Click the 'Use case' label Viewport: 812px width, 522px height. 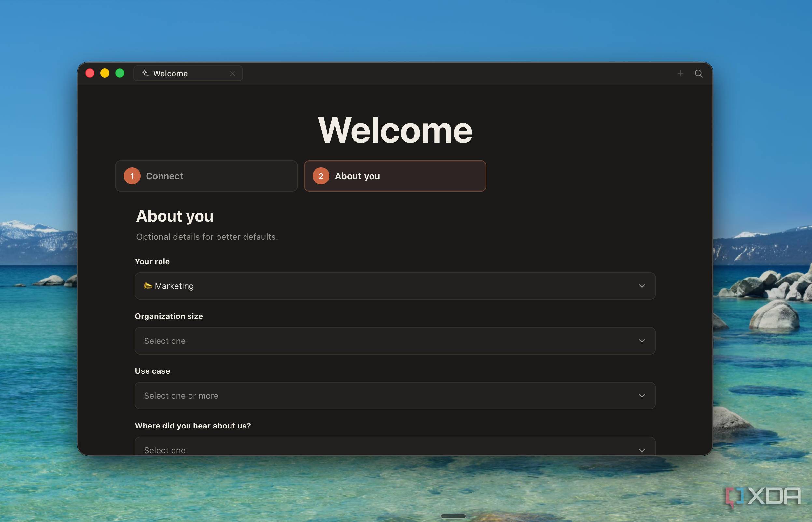click(x=152, y=371)
